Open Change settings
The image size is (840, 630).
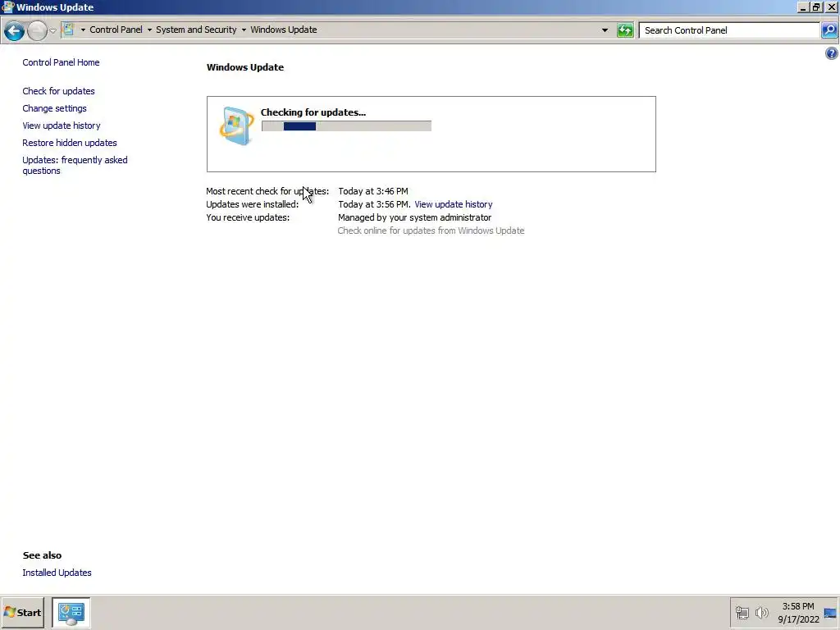[x=55, y=108]
